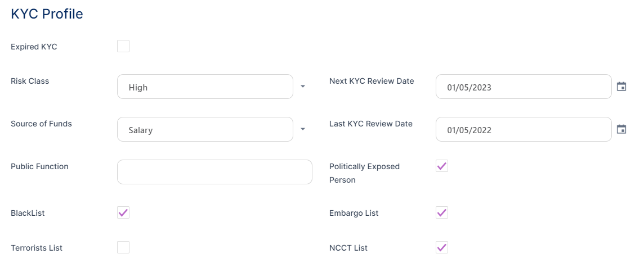Click the NCCT List label text
The height and width of the screenshot is (263, 644).
pyautogui.click(x=348, y=248)
